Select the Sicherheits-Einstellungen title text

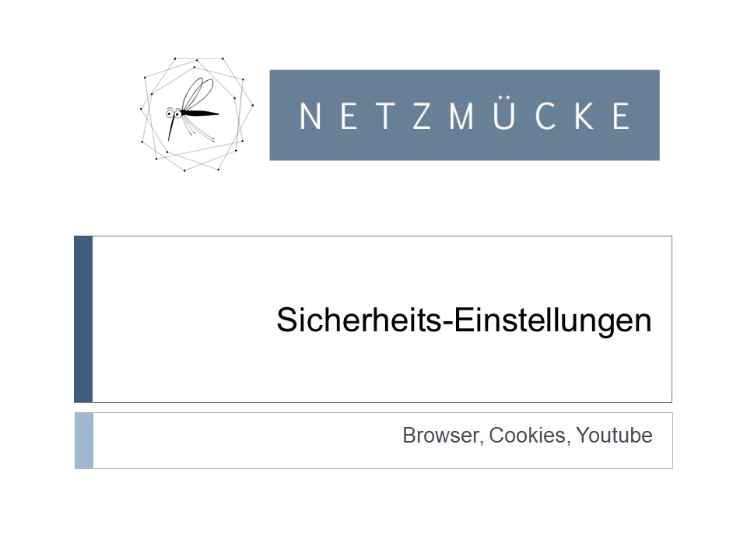(x=464, y=320)
